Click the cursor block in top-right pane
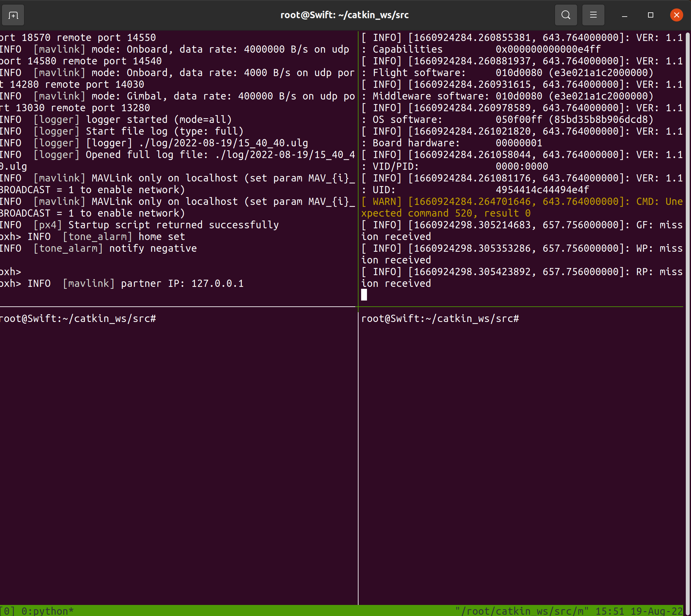This screenshot has width=691, height=616. pos(364,295)
